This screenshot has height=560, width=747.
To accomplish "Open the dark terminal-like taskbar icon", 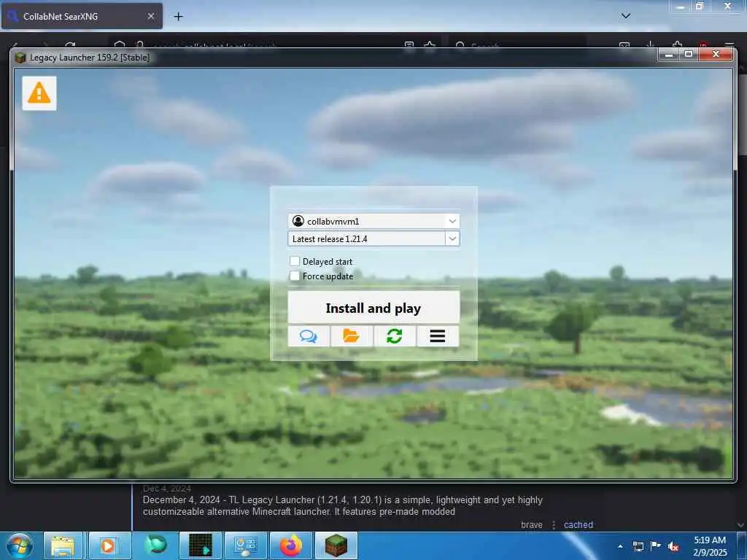I will 201,545.
